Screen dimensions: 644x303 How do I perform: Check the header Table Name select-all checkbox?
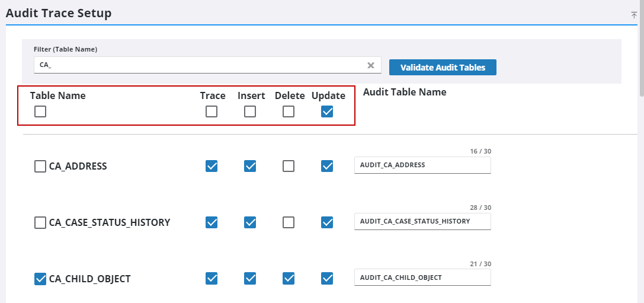point(40,111)
